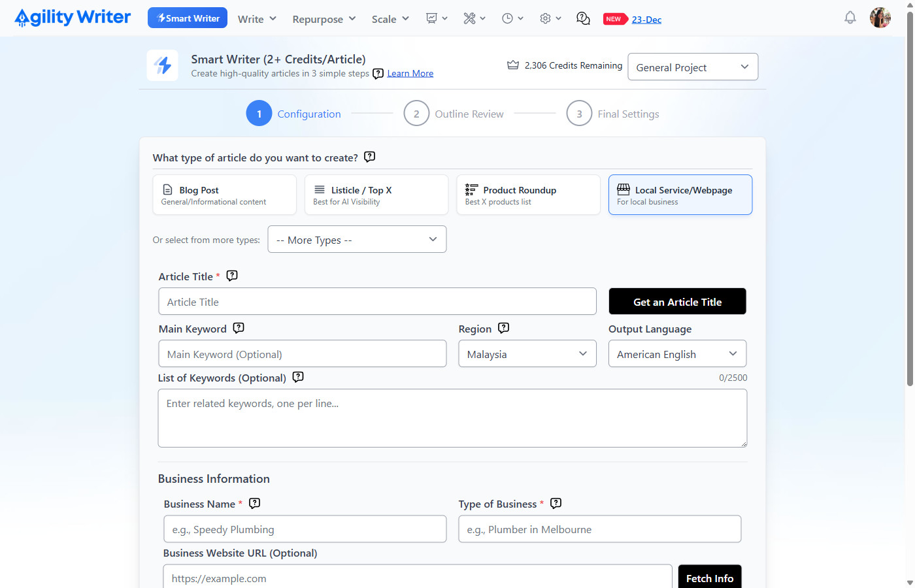Open Output Language dropdown American English
The image size is (915, 588).
pyautogui.click(x=677, y=353)
